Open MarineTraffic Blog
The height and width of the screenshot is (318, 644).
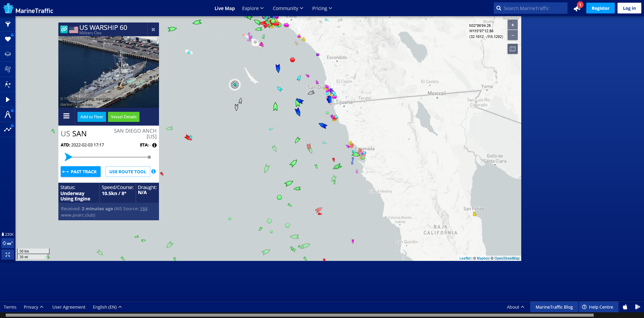point(554,307)
